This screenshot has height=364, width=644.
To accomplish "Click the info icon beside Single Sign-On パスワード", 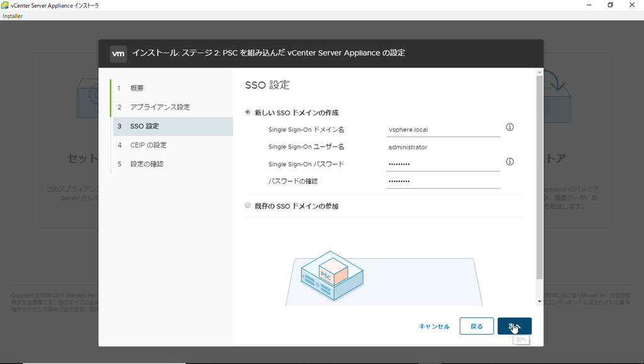I will [x=509, y=162].
